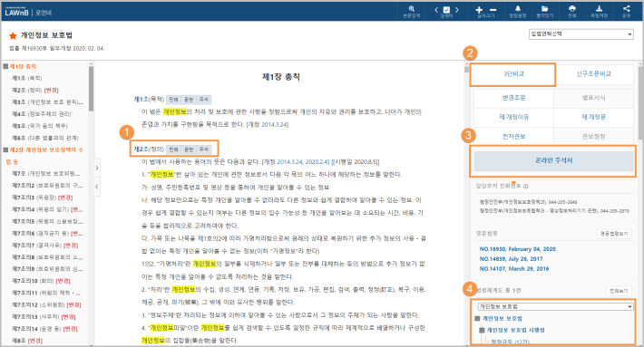The height and width of the screenshot is (347, 644).
Task: Save to folder using folder icon
Action: click(x=544, y=11)
